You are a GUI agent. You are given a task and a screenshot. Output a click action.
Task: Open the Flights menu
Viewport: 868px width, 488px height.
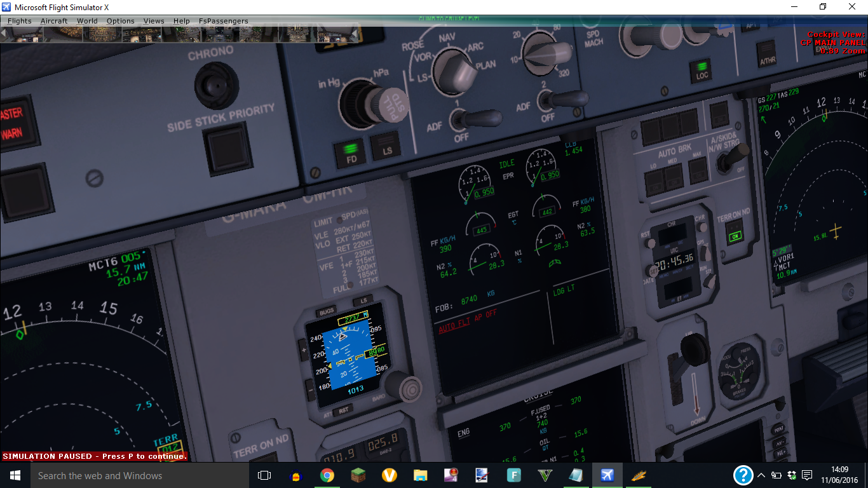pyautogui.click(x=19, y=21)
